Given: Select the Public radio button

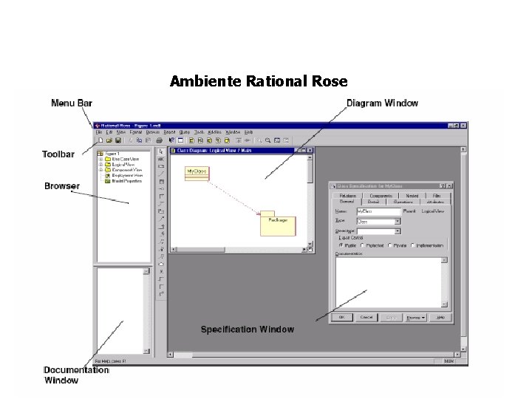Looking at the screenshot, I should (x=341, y=245).
